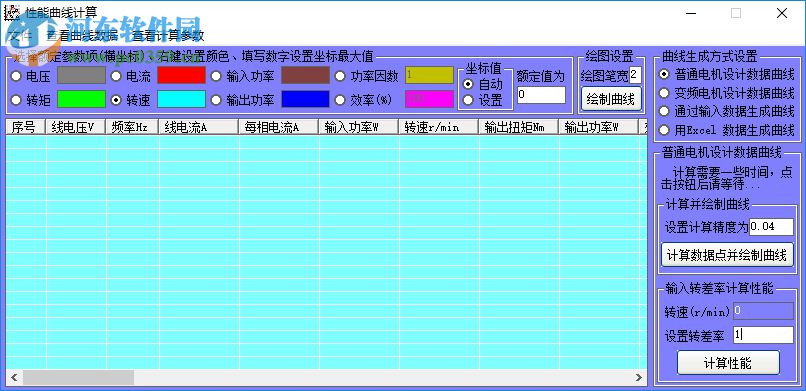Click the scrollbar left arrow

pyautogui.click(x=14, y=378)
